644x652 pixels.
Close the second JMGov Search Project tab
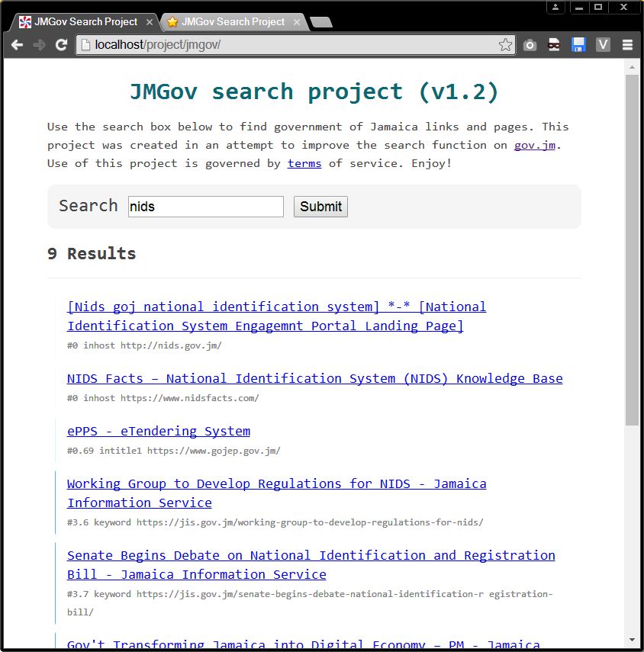(x=297, y=22)
